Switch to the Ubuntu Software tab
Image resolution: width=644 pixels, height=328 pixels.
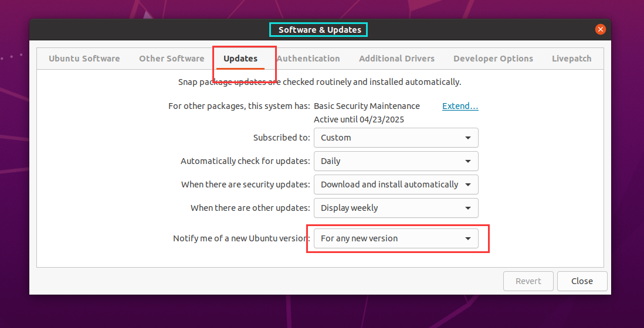pos(84,59)
